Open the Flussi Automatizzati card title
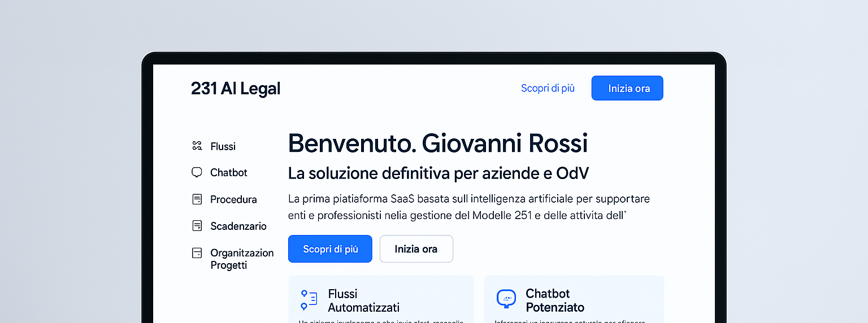Viewport: 868px width, 323px height. (x=363, y=300)
